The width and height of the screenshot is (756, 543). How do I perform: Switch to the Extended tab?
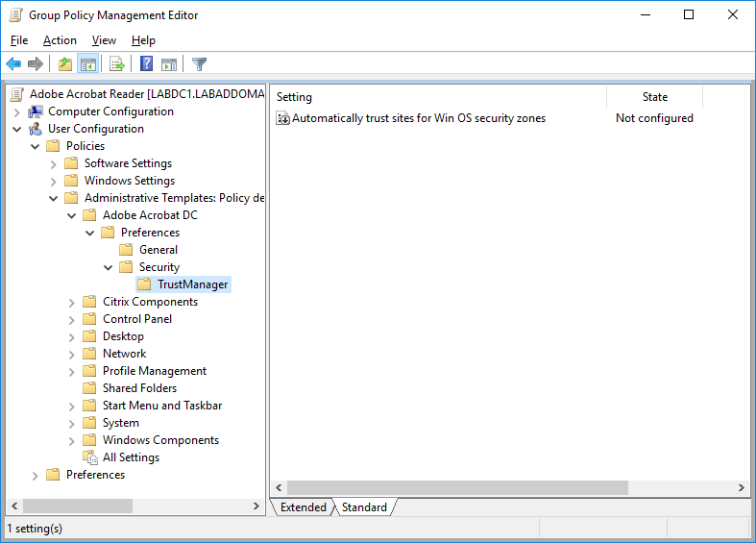303,507
